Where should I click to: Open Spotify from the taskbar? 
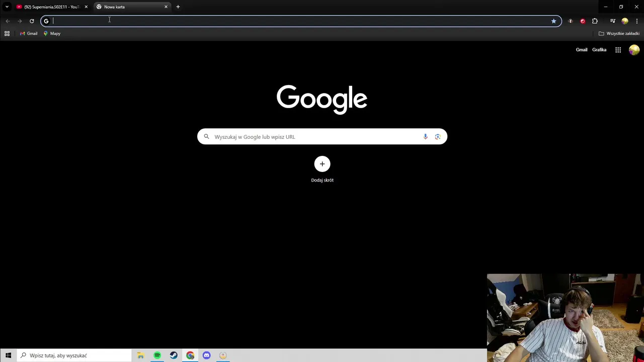157,355
